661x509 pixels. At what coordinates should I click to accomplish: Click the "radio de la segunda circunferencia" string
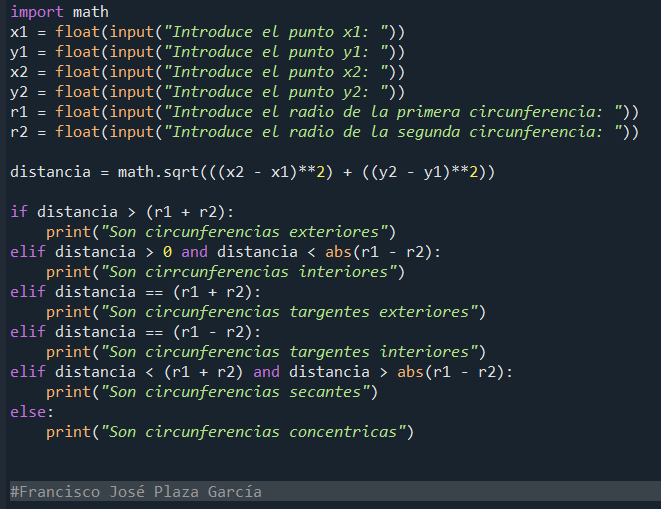click(395, 132)
